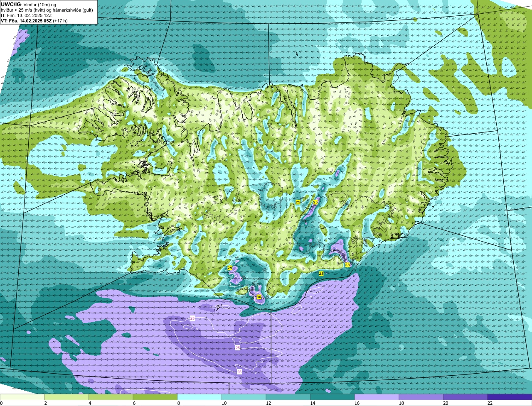Click the 4–6 m/s legend color swatch

tap(111, 397)
